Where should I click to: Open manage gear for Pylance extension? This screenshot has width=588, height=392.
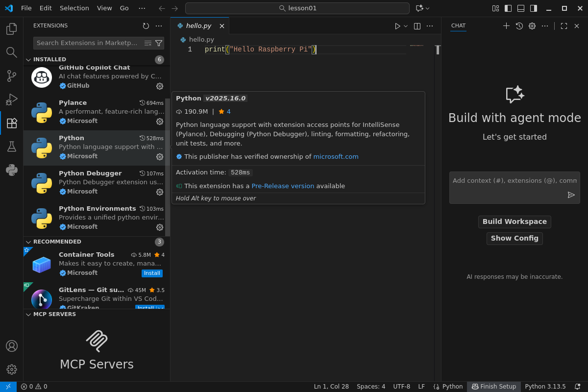pyautogui.click(x=160, y=122)
